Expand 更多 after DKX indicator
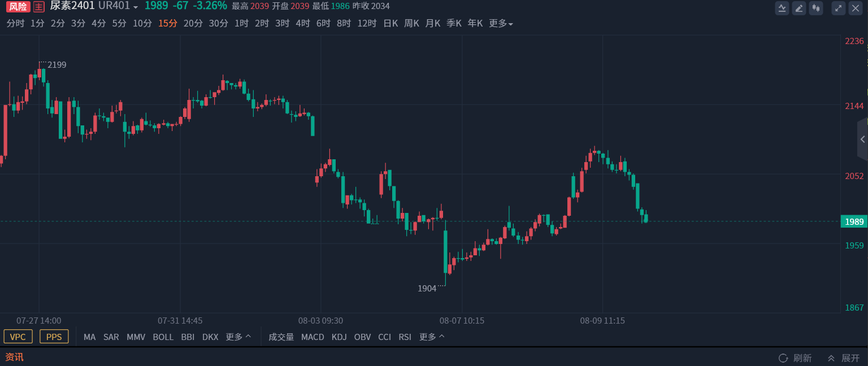This screenshot has height=366, width=868. point(238,337)
